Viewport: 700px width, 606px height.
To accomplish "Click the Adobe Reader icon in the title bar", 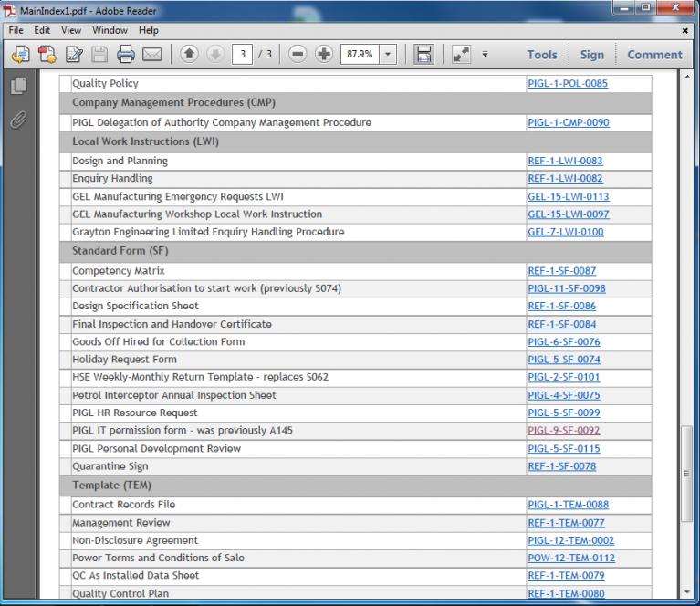I will [9, 11].
